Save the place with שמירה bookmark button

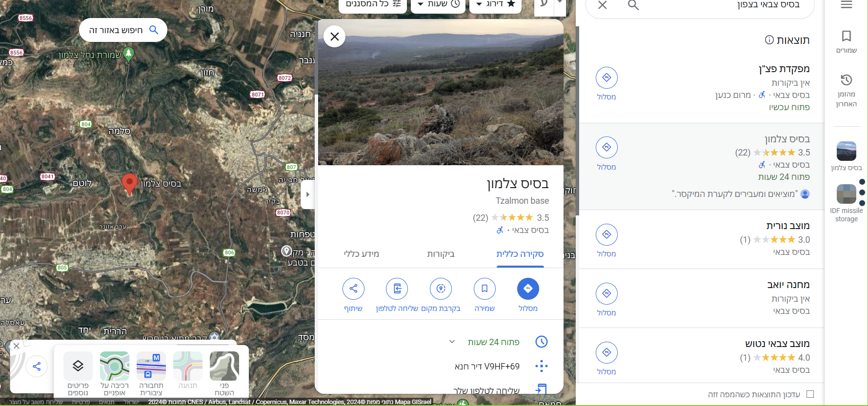point(484,289)
